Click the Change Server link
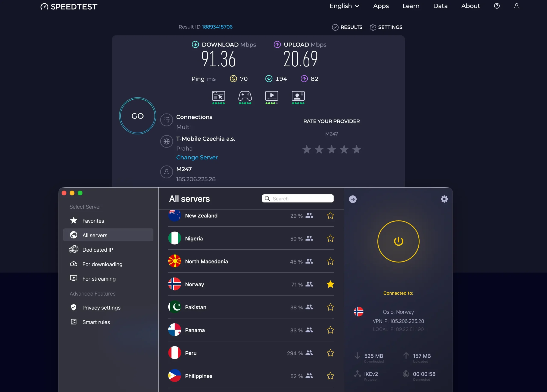This screenshot has height=392, width=547. 197,157
